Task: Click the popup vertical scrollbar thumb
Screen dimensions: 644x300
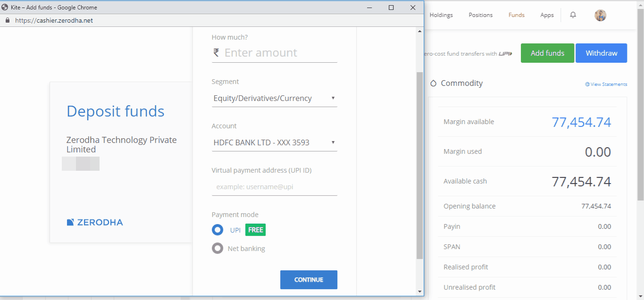Action: click(420, 166)
